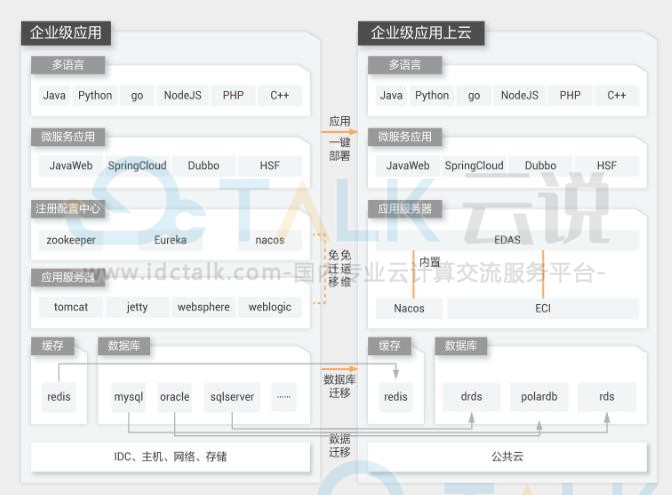Image resolution: width=672 pixels, height=495 pixels.
Task: Click the 注册配置中心 section header
Action: pyautogui.click(x=68, y=209)
